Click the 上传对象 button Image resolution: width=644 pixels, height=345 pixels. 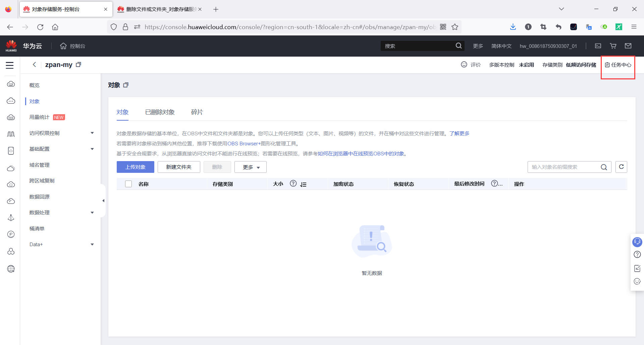[x=135, y=167]
